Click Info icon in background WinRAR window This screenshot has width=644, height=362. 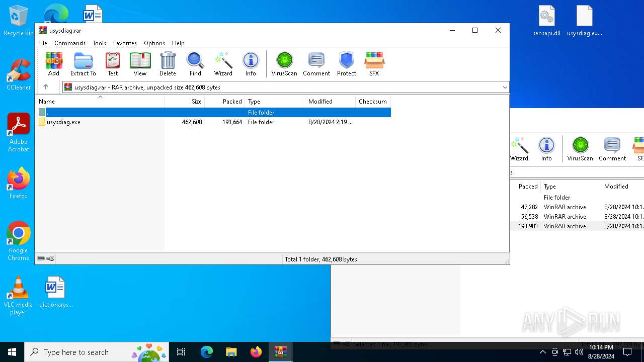point(546,149)
